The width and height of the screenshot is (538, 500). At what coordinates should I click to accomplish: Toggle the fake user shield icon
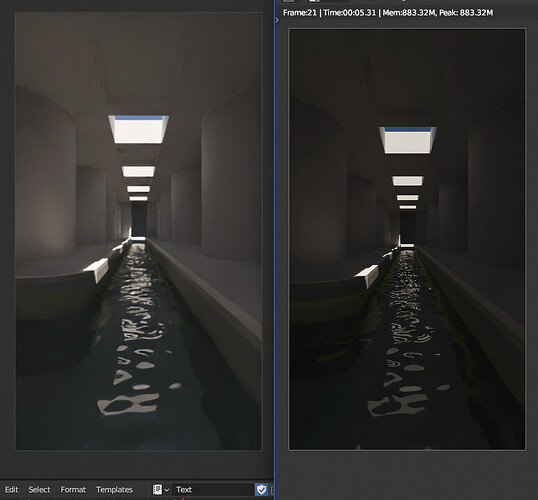coord(261,490)
